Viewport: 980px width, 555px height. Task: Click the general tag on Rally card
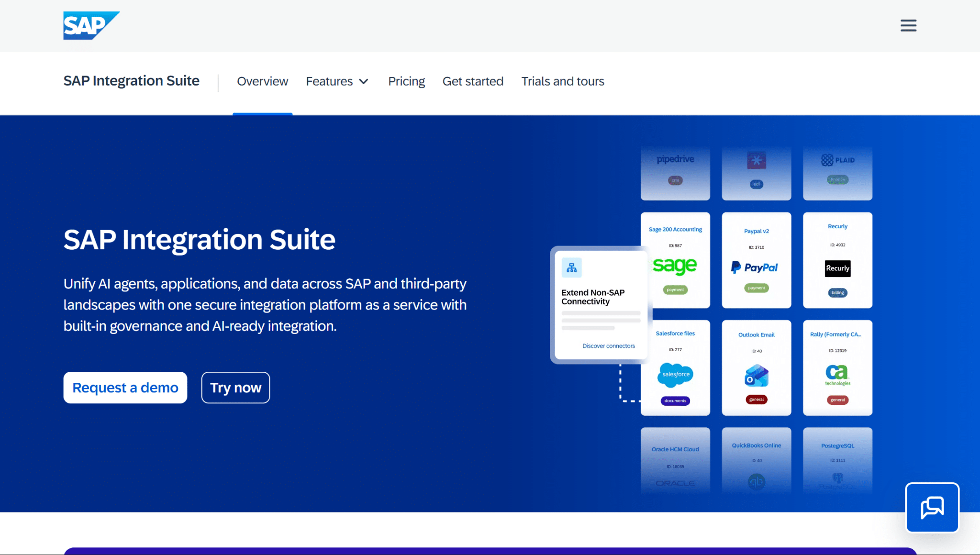click(837, 400)
